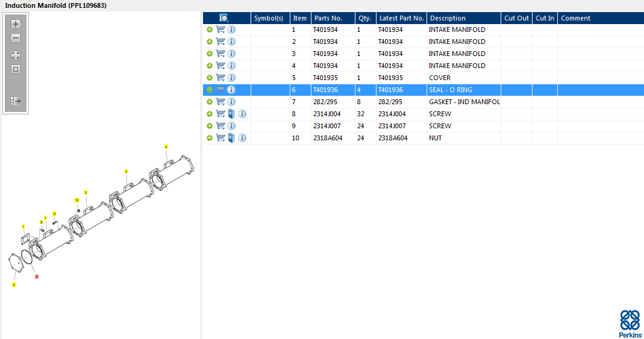Click the green gear for item 1
644x339 pixels.
click(x=210, y=30)
